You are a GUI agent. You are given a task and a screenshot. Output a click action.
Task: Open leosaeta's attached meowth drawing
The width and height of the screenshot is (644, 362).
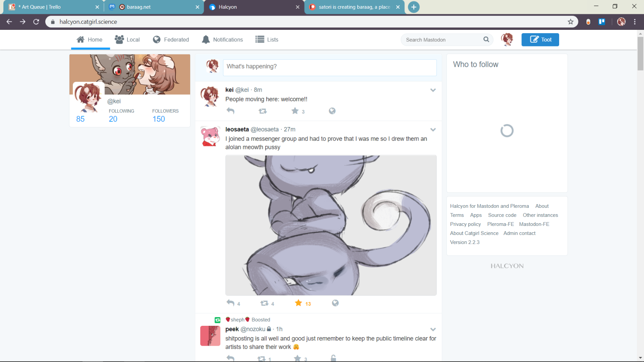[x=331, y=225]
